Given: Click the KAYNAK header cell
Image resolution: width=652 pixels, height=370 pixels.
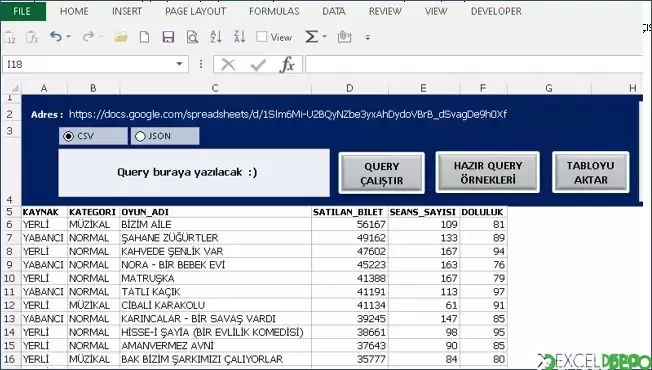Looking at the screenshot, I should tap(44, 212).
